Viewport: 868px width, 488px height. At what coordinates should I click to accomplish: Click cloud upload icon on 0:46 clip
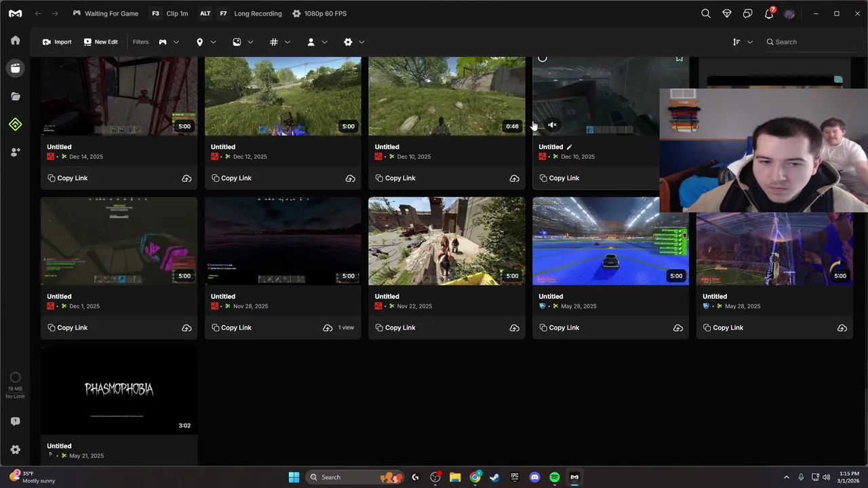point(514,178)
